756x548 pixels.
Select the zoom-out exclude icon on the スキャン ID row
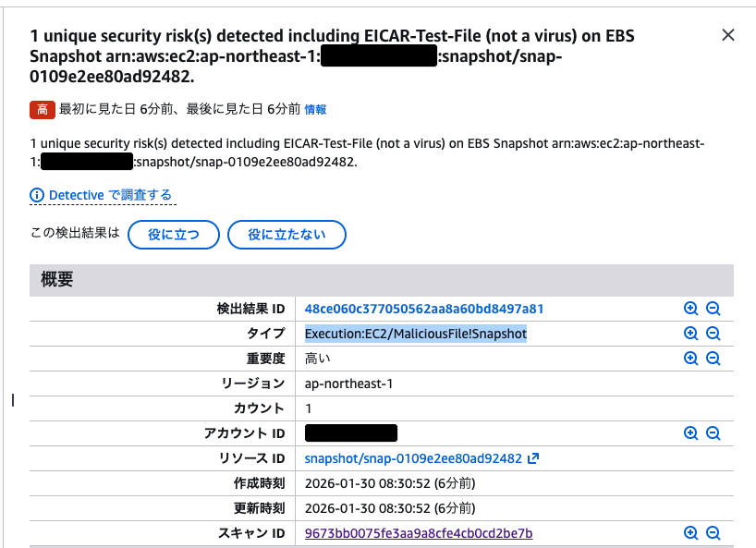click(713, 533)
